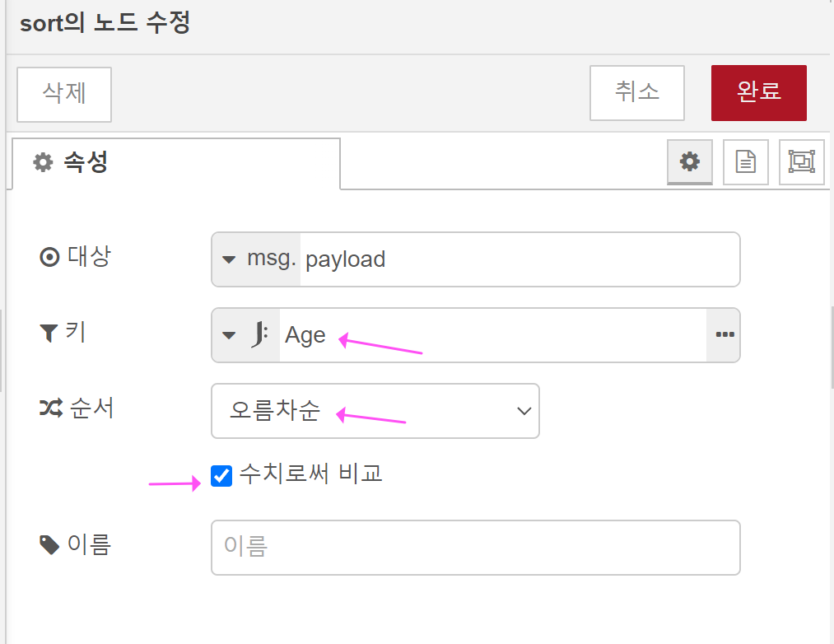This screenshot has width=834, height=644.
Task: Click the JSONata J: type icon
Action: pos(259,335)
